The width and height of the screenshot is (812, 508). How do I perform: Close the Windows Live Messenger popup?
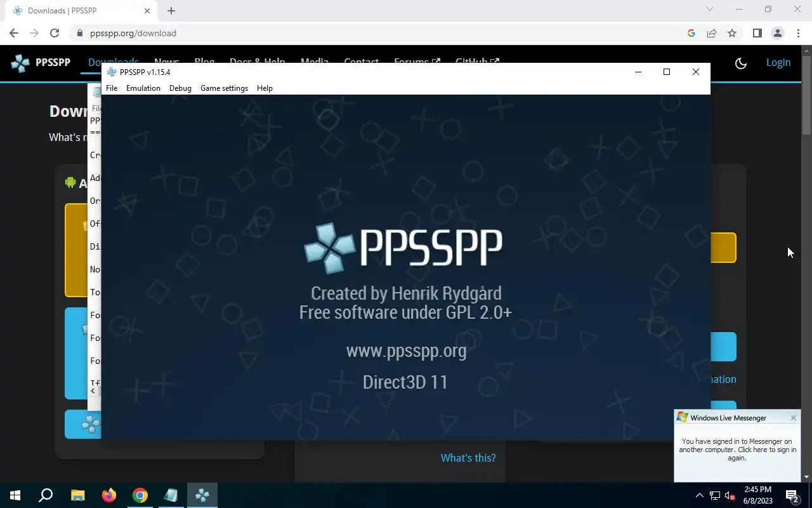793,418
